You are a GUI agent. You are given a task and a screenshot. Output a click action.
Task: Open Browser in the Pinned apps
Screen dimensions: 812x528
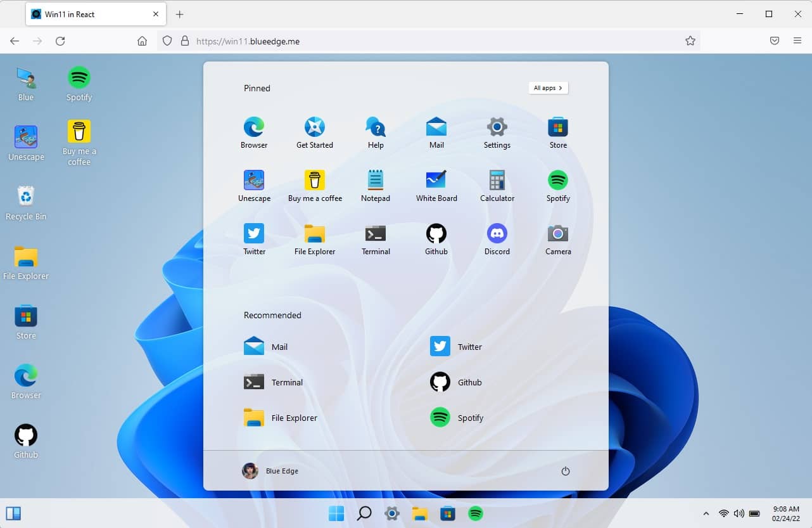pyautogui.click(x=254, y=133)
